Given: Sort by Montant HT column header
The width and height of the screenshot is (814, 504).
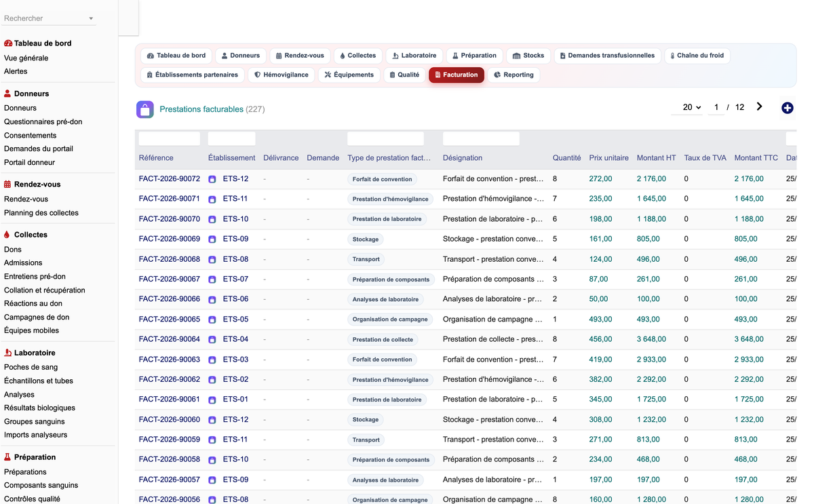Looking at the screenshot, I should [656, 158].
